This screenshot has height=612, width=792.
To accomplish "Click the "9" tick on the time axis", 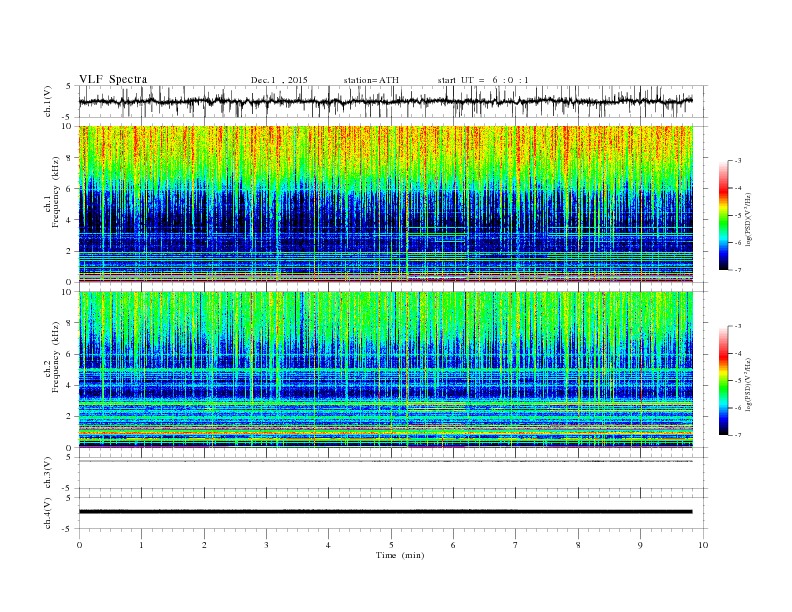I will point(640,545).
